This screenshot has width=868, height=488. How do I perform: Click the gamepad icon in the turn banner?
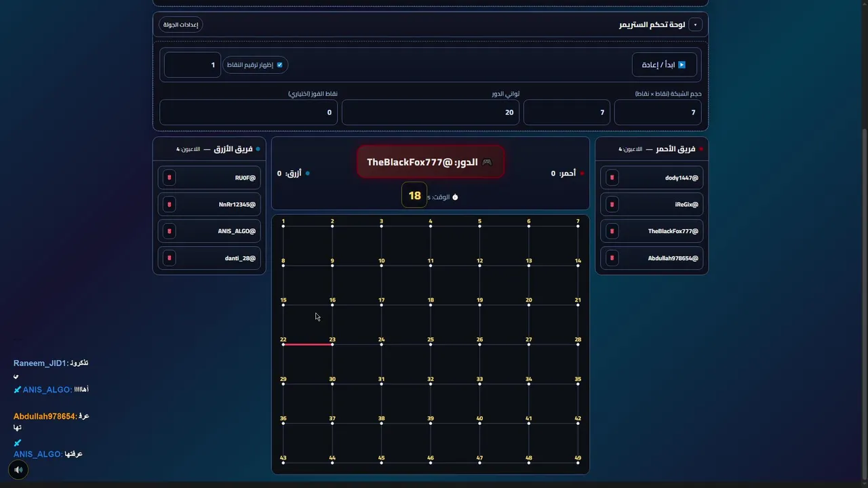click(x=486, y=162)
